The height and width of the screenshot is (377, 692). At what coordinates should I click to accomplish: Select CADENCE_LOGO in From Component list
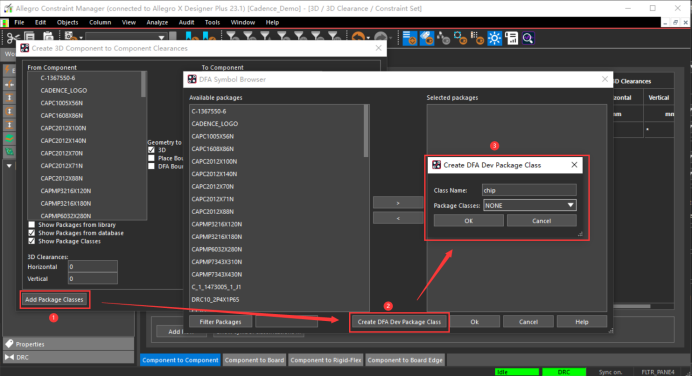[64, 90]
